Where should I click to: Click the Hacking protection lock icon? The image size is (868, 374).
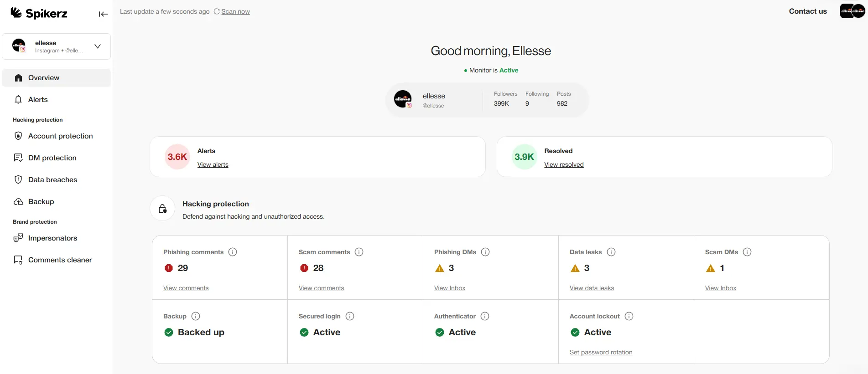162,209
